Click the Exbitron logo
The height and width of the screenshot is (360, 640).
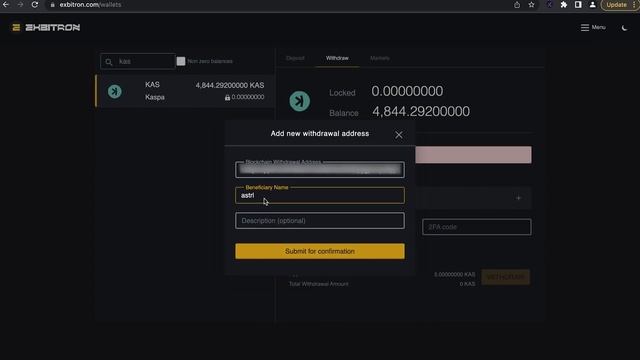click(46, 27)
